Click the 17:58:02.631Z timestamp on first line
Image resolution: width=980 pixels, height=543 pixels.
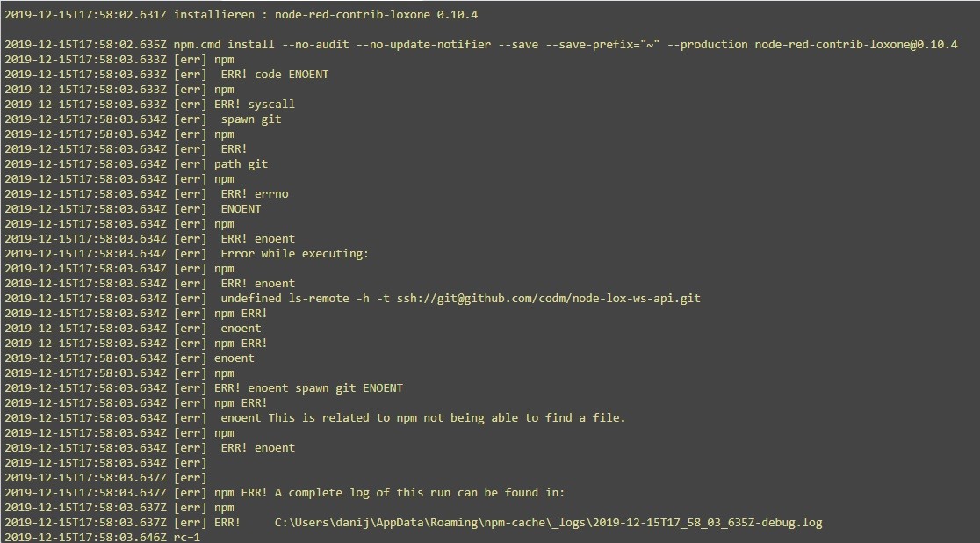point(86,14)
